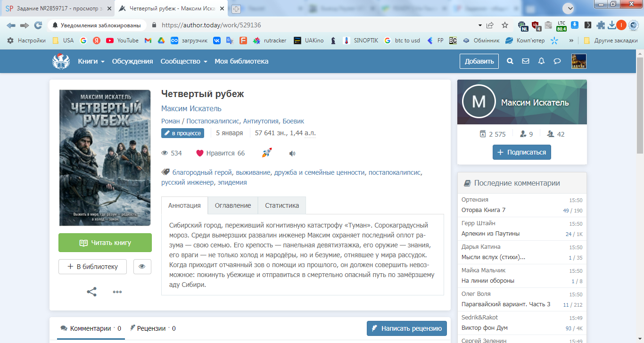644x343 pixels.
Task: Open the Gmail bookmark icon
Action: 148,41
